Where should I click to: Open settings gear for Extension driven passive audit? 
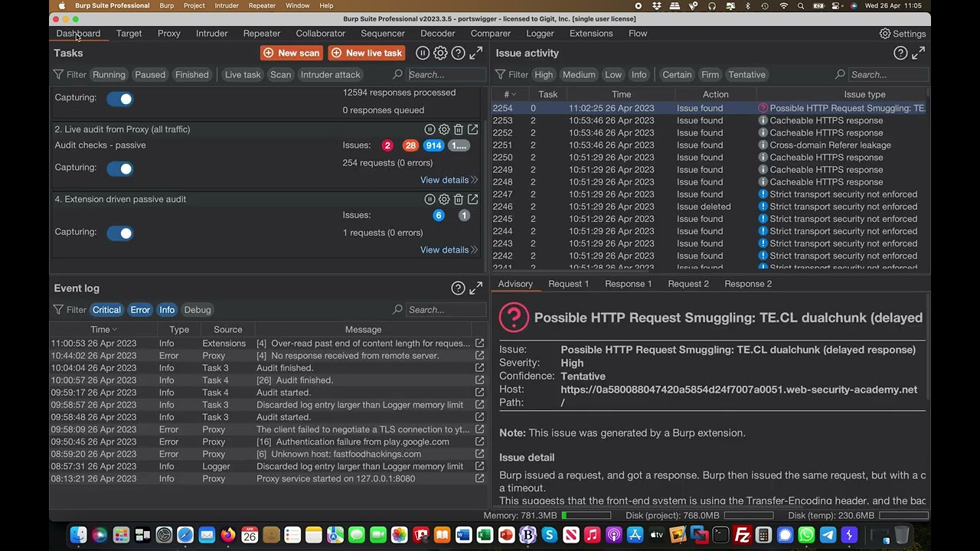pyautogui.click(x=444, y=199)
